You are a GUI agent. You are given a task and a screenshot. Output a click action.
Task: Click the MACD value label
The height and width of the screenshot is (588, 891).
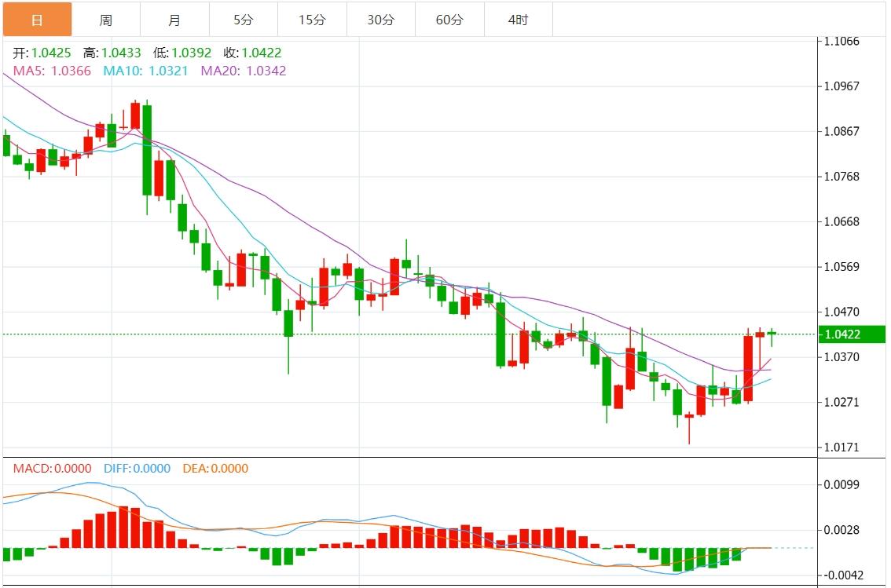click(52, 469)
